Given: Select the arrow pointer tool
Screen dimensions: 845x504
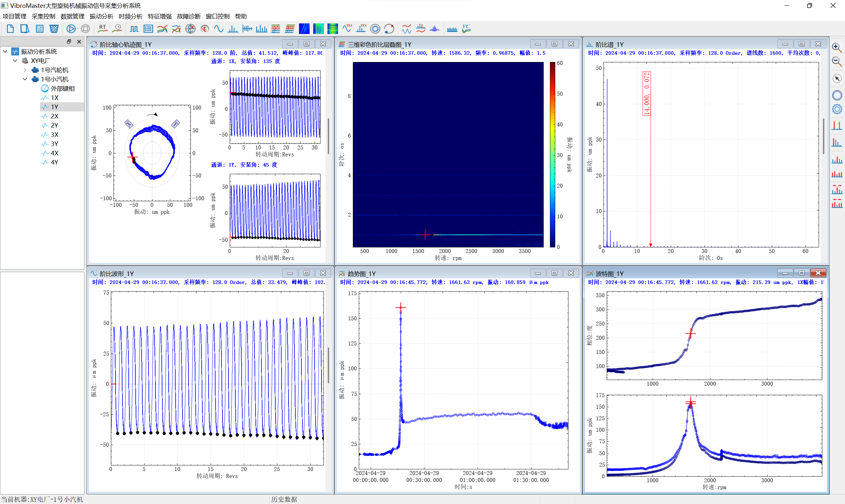Looking at the screenshot, I should coord(837,79).
